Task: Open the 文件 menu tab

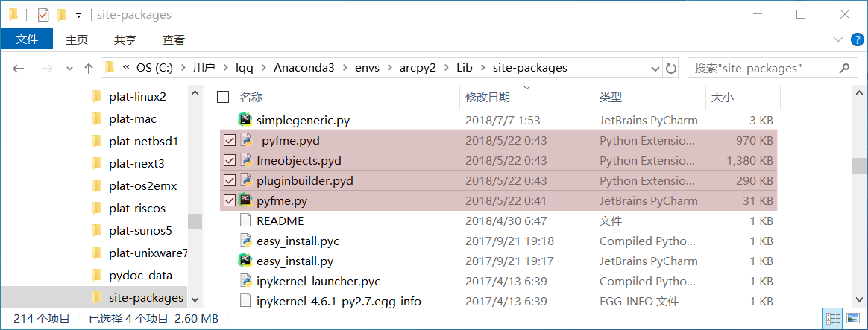Action: pyautogui.click(x=27, y=39)
